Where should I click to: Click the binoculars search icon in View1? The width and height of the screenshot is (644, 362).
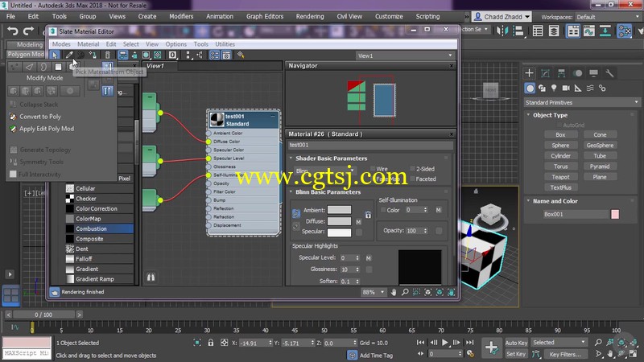pyautogui.click(x=151, y=278)
